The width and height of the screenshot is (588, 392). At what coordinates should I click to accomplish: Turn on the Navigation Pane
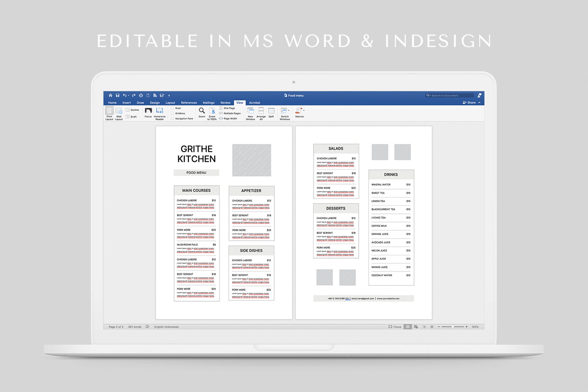coord(172,118)
